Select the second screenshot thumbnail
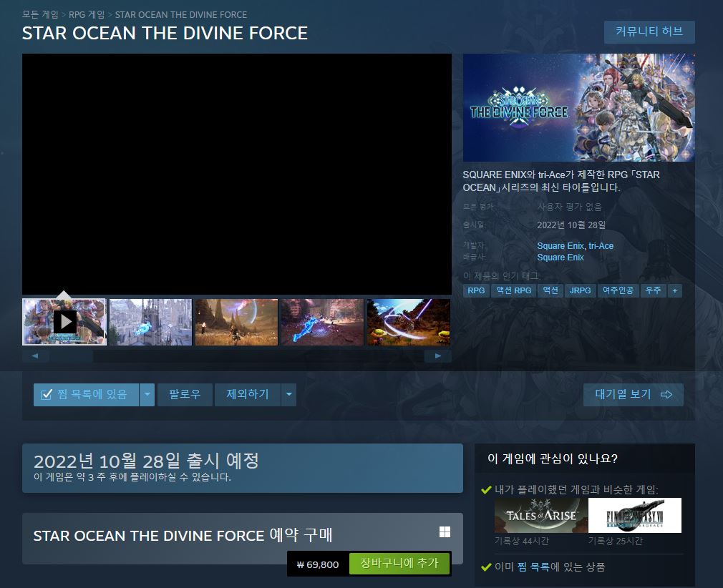 pyautogui.click(x=150, y=322)
